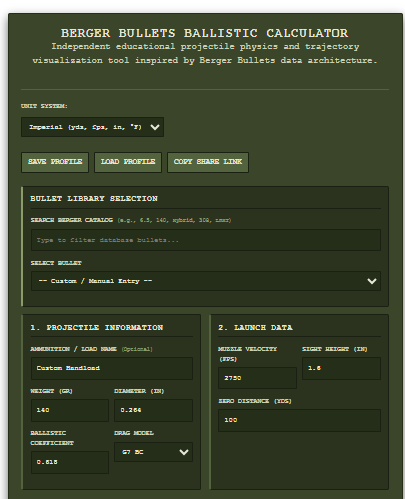Click the Diameter (IN) field
The width and height of the screenshot is (405, 499).
(153, 410)
